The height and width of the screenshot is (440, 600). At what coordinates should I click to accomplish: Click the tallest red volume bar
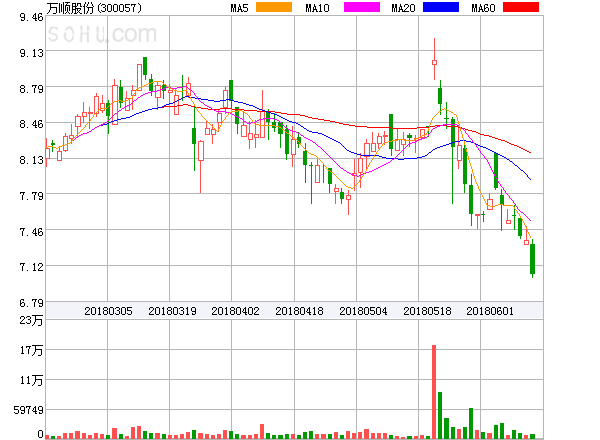pos(434,392)
